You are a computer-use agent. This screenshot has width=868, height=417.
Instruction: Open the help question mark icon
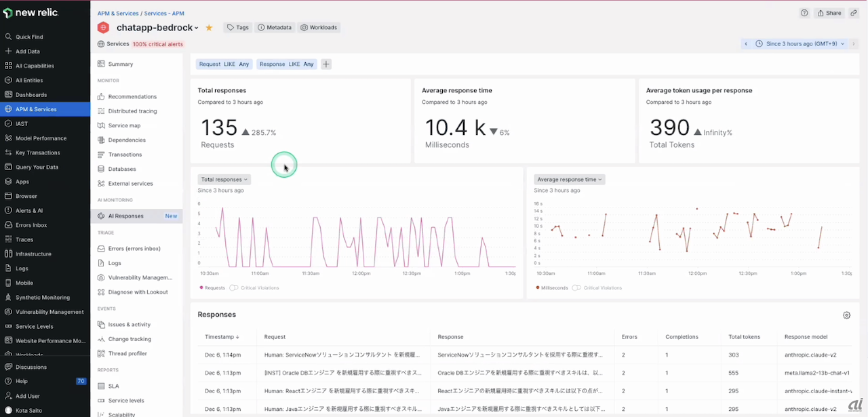point(804,13)
